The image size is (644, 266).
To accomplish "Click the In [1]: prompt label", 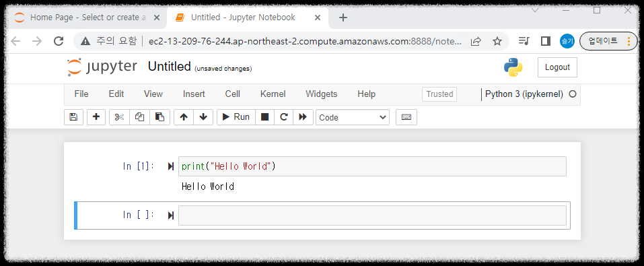I will point(139,166).
